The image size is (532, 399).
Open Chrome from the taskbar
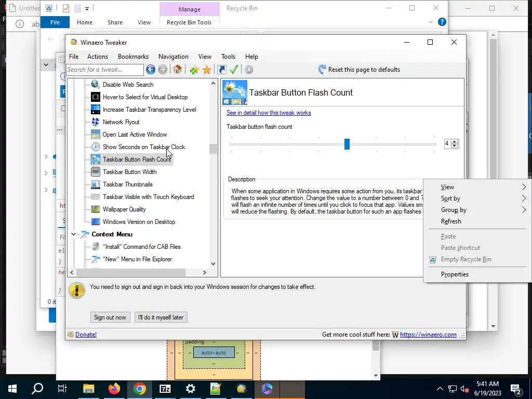pos(139,389)
